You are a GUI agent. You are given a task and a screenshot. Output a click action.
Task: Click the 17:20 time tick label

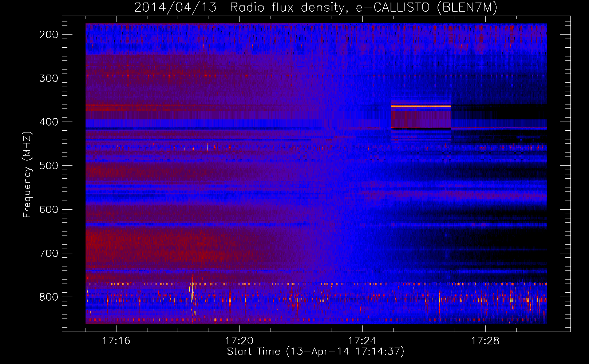coord(239,341)
